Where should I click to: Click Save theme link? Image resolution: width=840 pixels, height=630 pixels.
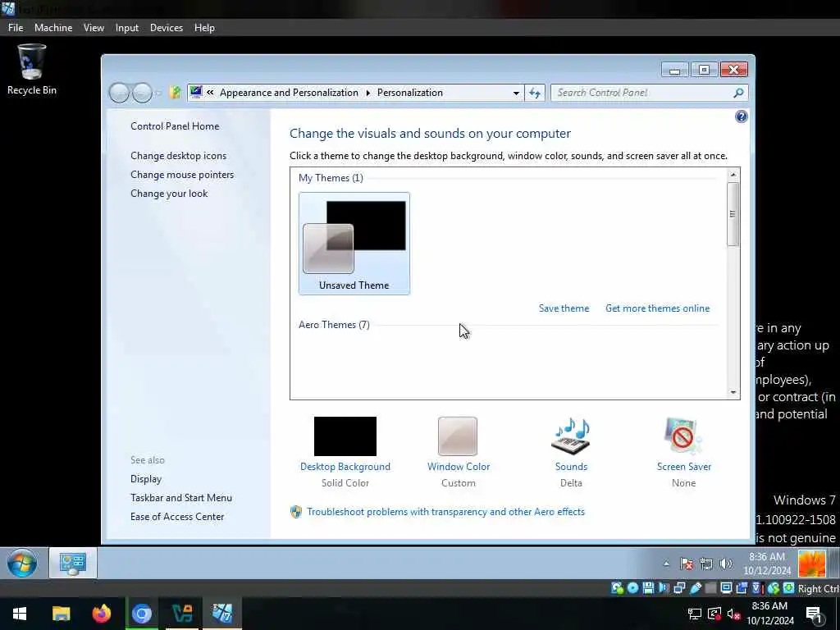point(564,308)
